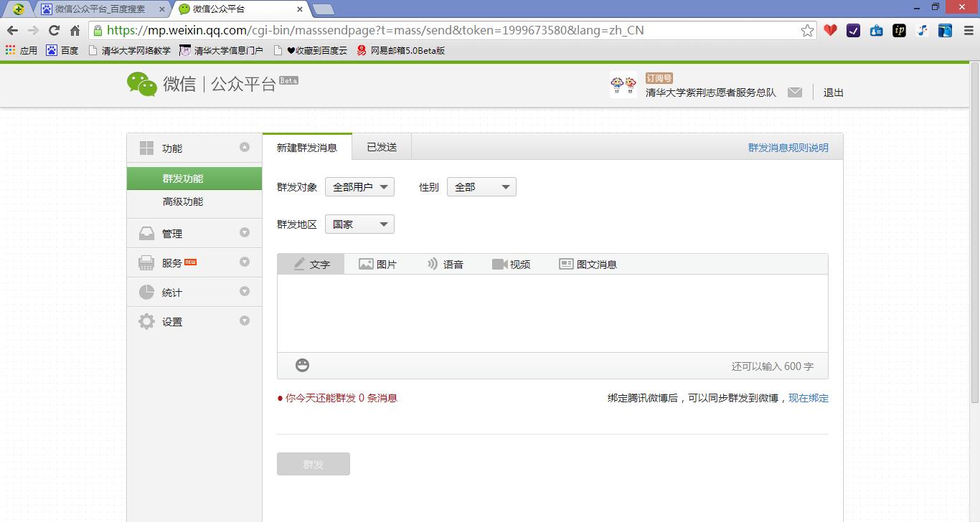
Task: Click the 退出 logout option
Action: click(x=831, y=92)
